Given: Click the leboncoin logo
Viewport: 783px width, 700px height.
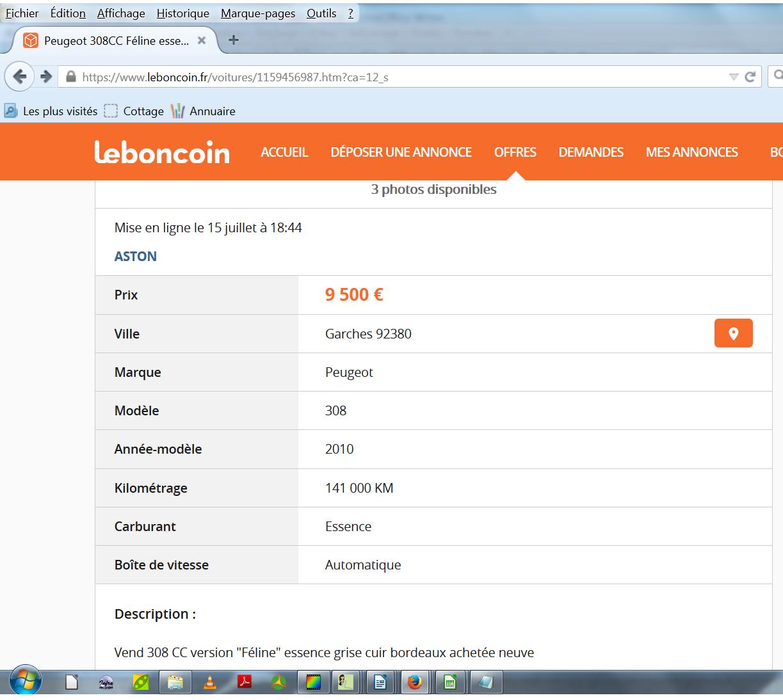Looking at the screenshot, I should tap(162, 152).
